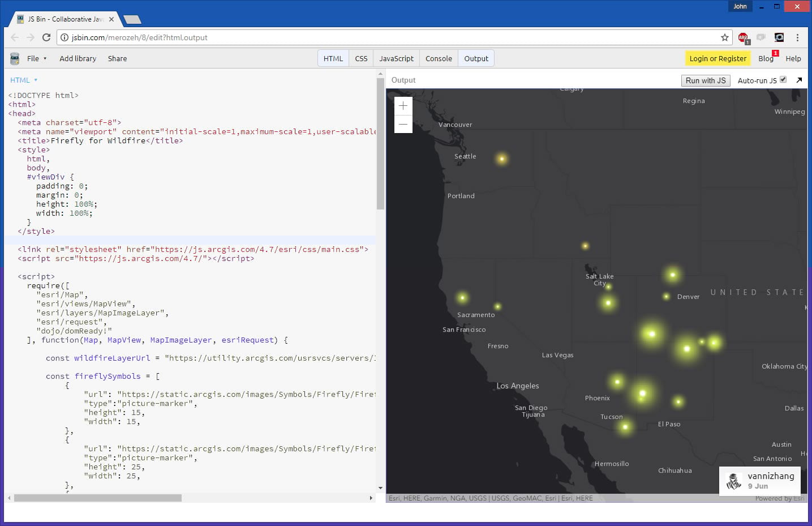Click the Phoenix map label
This screenshot has width=812, height=526.
coord(598,398)
